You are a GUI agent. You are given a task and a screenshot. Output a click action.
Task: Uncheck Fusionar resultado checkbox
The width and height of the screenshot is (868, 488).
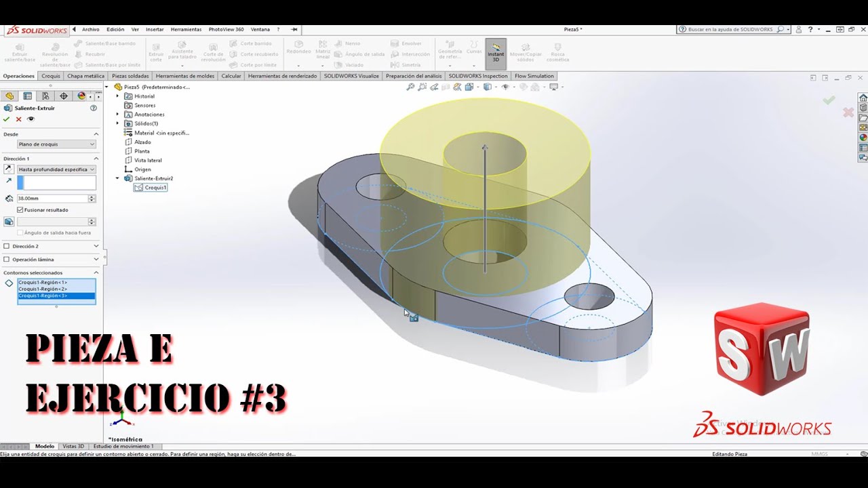point(20,210)
